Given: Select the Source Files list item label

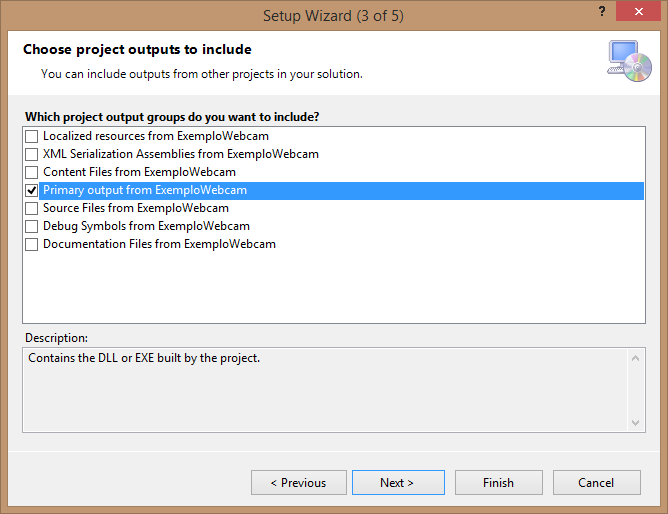Looking at the screenshot, I should tap(136, 208).
